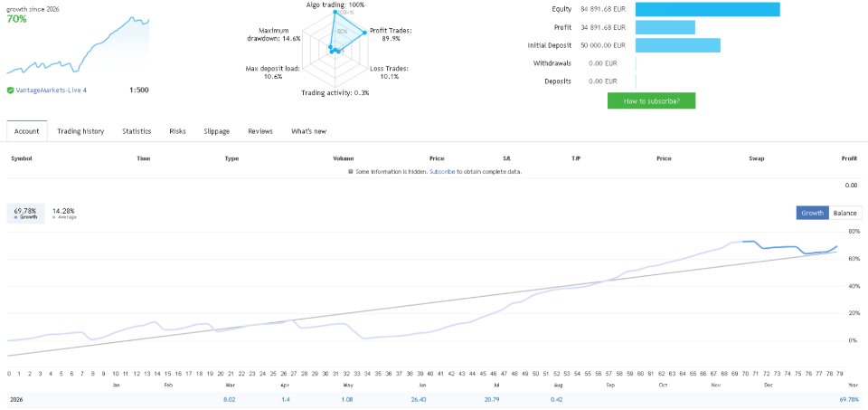Click the green verified shield icon beside VantageMarkets-Live 4

(x=11, y=91)
